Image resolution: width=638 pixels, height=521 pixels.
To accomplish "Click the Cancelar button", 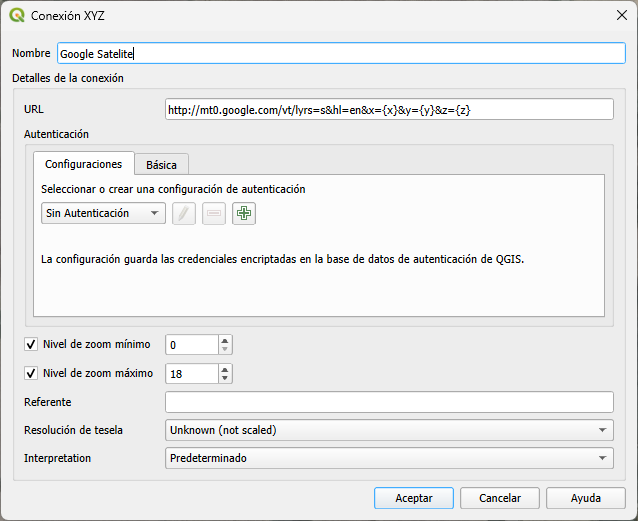I will pyautogui.click(x=500, y=498).
